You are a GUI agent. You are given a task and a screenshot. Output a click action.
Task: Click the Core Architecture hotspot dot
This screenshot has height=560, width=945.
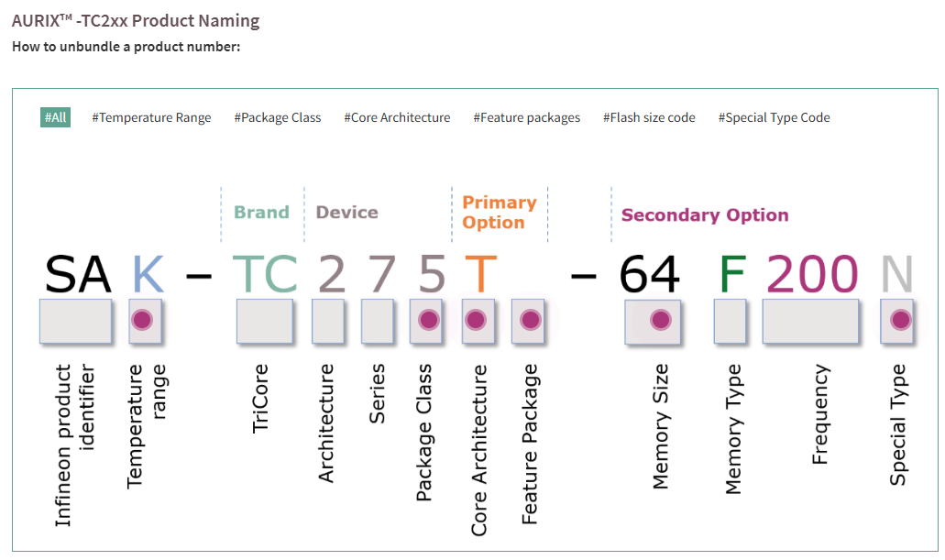click(475, 320)
